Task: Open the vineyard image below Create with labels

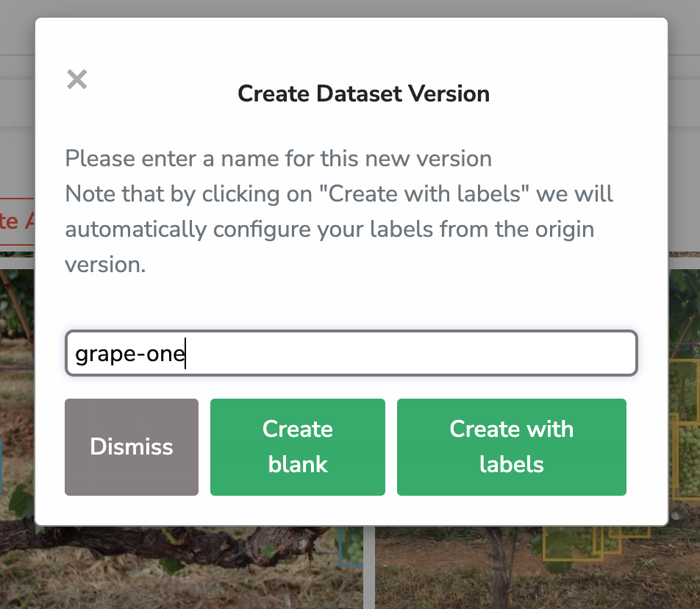Action: coord(537,568)
